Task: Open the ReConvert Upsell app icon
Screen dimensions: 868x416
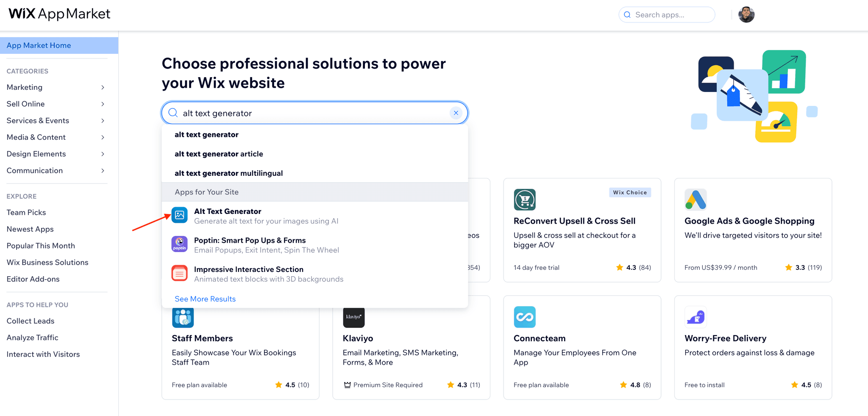Action: [x=524, y=200]
